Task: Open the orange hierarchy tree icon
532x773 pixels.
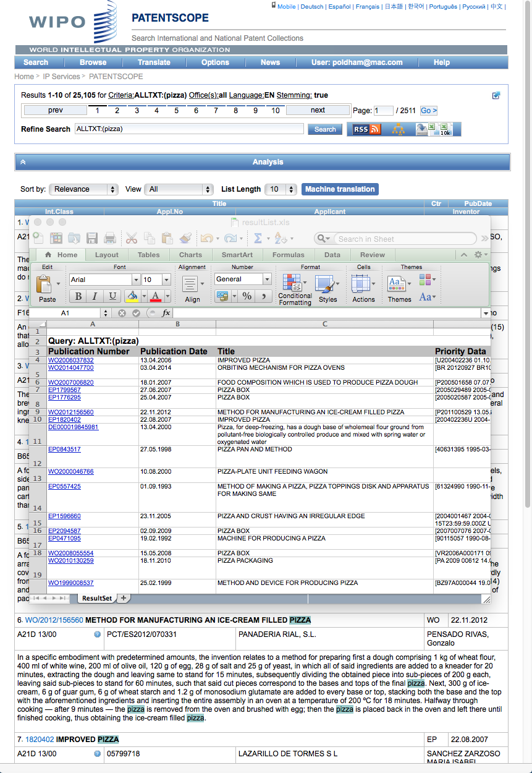Action: click(x=398, y=129)
